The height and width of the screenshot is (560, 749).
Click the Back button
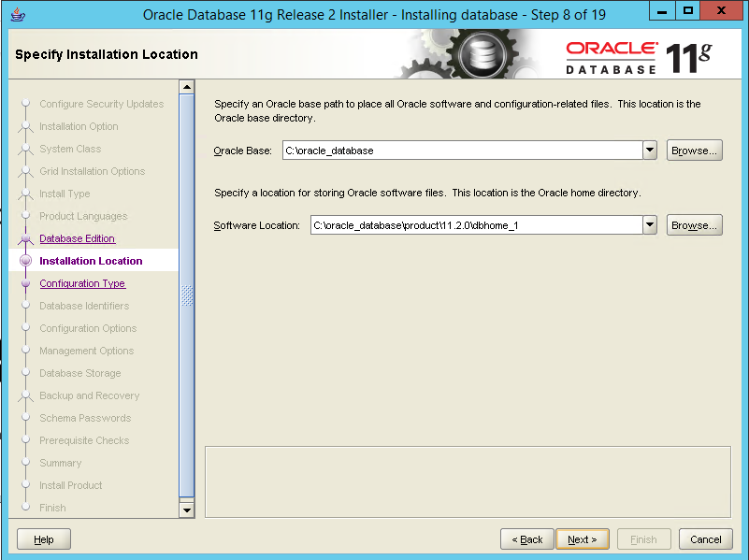coord(526,539)
